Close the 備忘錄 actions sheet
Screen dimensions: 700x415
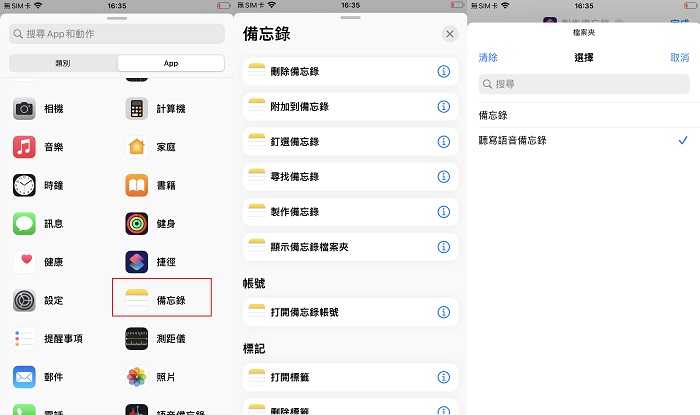click(450, 34)
